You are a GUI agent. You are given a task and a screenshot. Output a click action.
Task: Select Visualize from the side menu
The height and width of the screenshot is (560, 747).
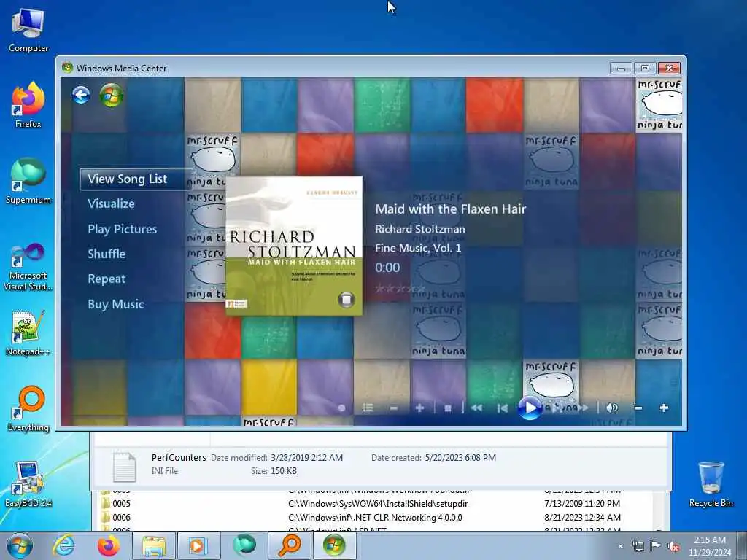tap(111, 204)
